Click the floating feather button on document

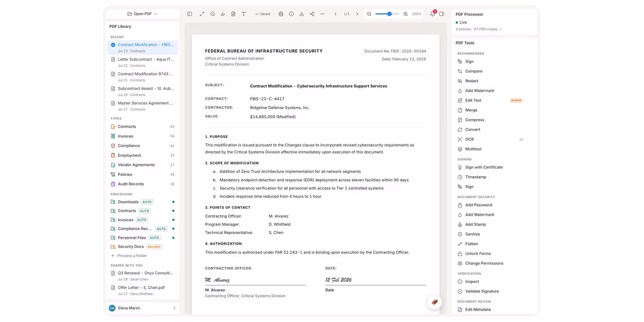coord(435,302)
